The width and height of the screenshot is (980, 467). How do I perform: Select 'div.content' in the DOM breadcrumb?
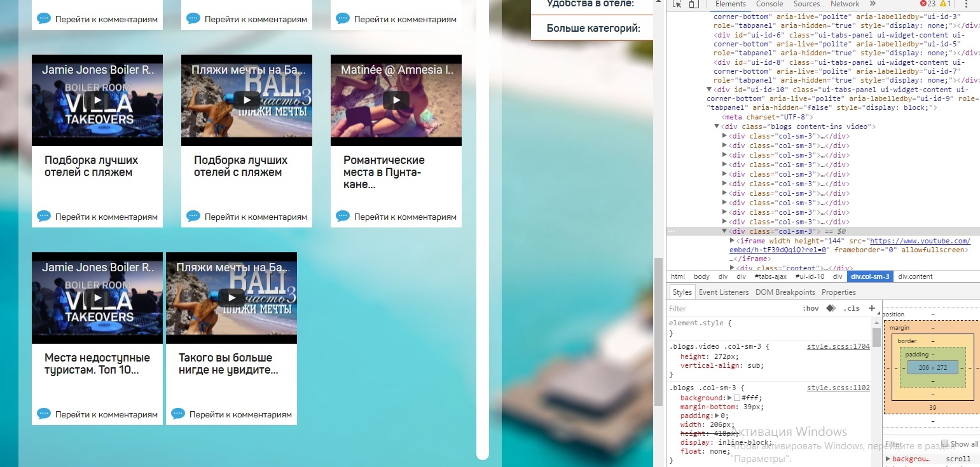pos(915,276)
